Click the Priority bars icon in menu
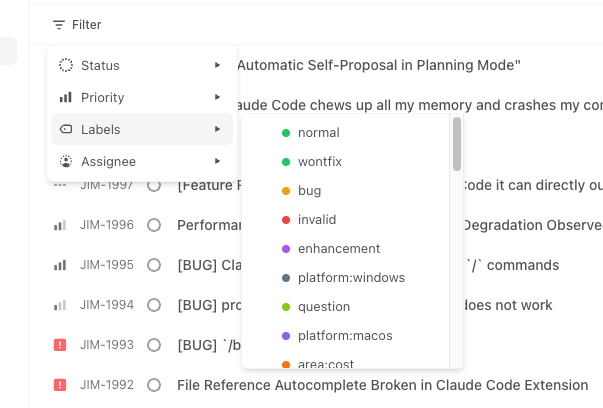The image size is (603, 408). [x=66, y=97]
